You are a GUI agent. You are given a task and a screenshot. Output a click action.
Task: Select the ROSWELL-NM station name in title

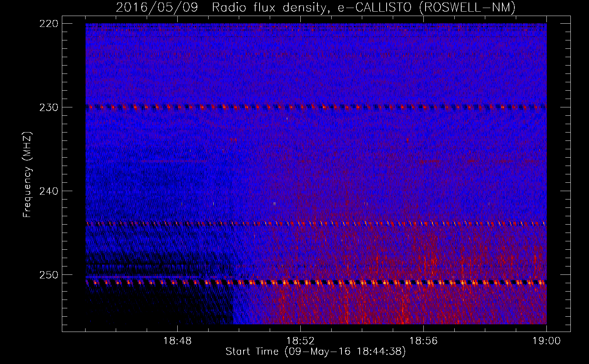click(467, 7)
